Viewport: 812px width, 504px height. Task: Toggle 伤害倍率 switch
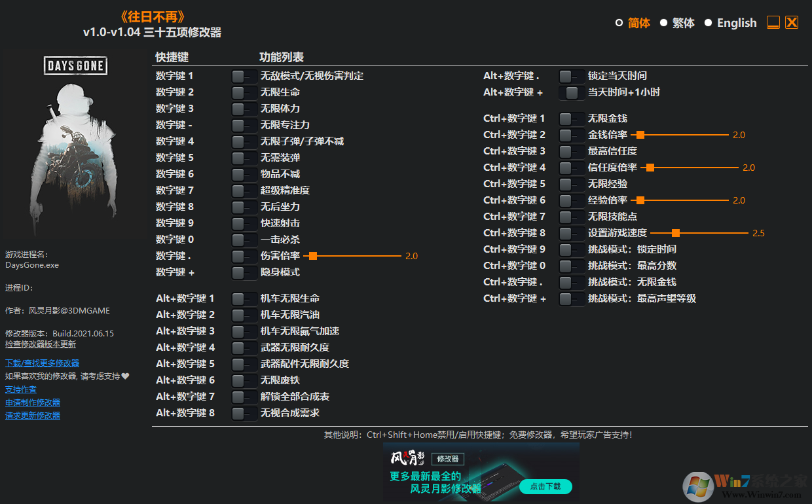click(244, 256)
